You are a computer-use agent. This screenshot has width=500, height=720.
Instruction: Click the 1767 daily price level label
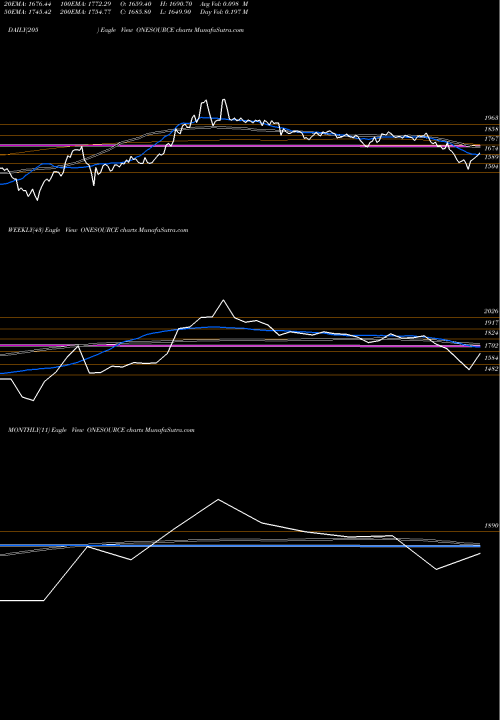coord(491,139)
